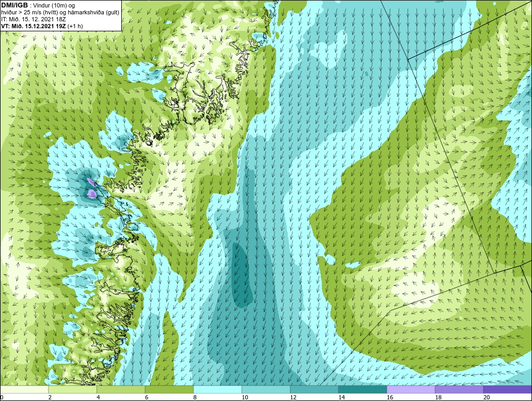This screenshot has height=401, width=532.
Task: Click the 2–4 m/s light green legend swatch
Action: pyautogui.click(x=72, y=389)
